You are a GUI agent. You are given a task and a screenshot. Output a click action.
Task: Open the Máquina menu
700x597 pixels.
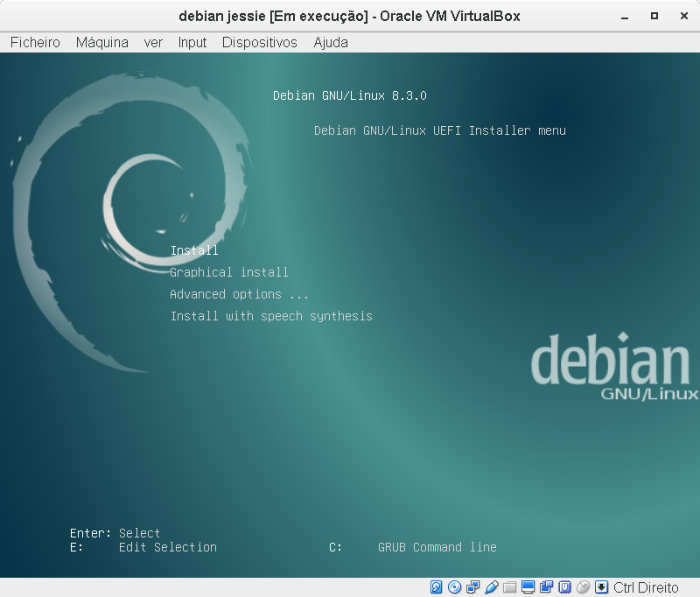pyautogui.click(x=102, y=42)
